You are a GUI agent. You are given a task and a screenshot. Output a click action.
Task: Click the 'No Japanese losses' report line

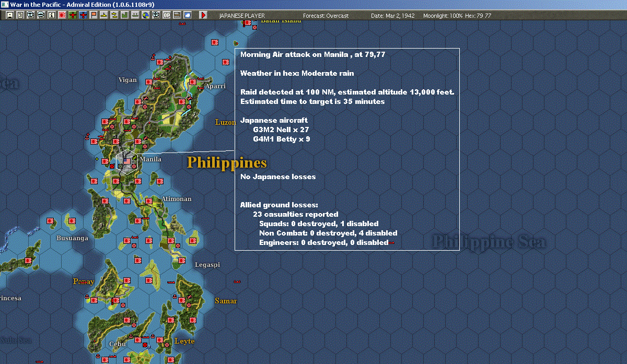(278, 177)
